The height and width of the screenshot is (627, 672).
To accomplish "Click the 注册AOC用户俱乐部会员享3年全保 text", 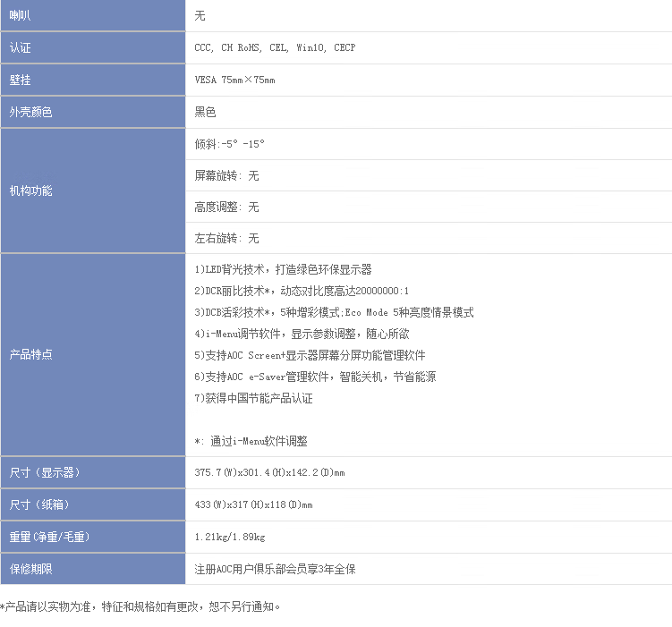I will pos(275,569).
